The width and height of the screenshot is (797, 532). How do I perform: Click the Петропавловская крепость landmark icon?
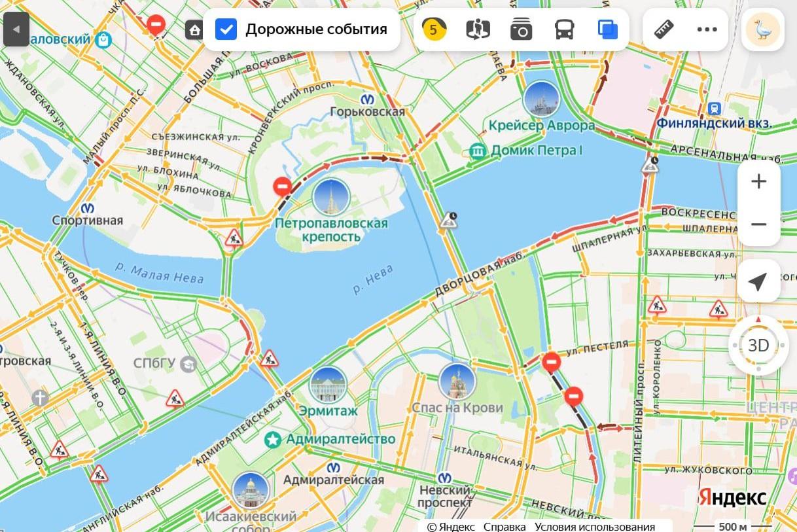(x=330, y=196)
